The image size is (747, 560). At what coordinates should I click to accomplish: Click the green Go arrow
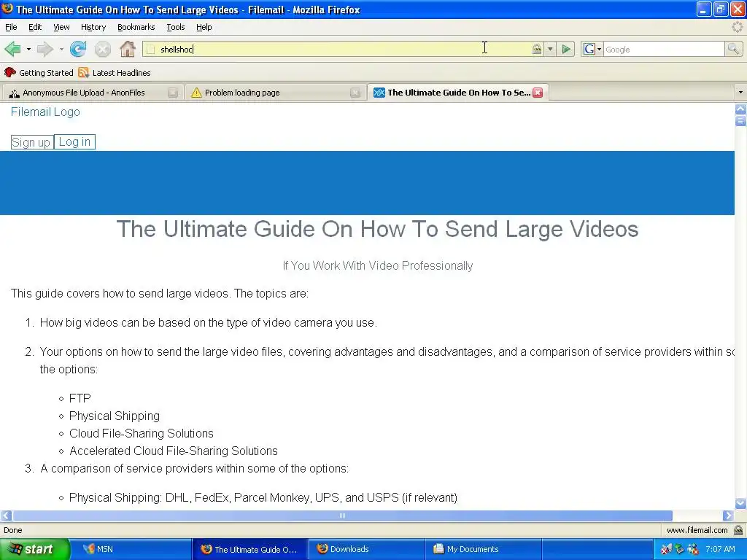point(566,49)
